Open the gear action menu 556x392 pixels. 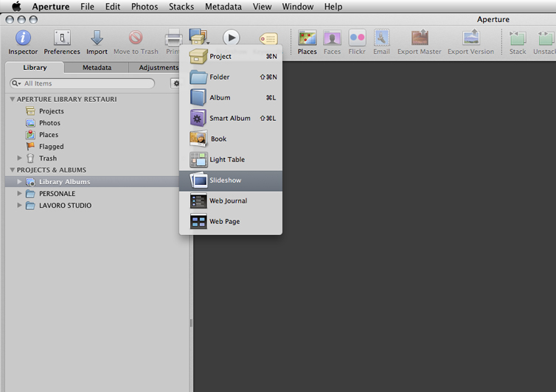pyautogui.click(x=176, y=83)
